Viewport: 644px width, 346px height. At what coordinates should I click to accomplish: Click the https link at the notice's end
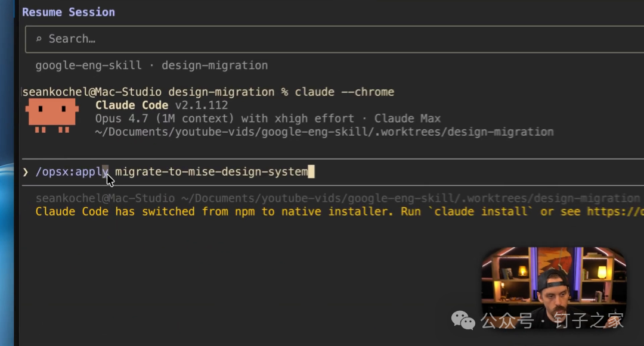click(x=615, y=211)
